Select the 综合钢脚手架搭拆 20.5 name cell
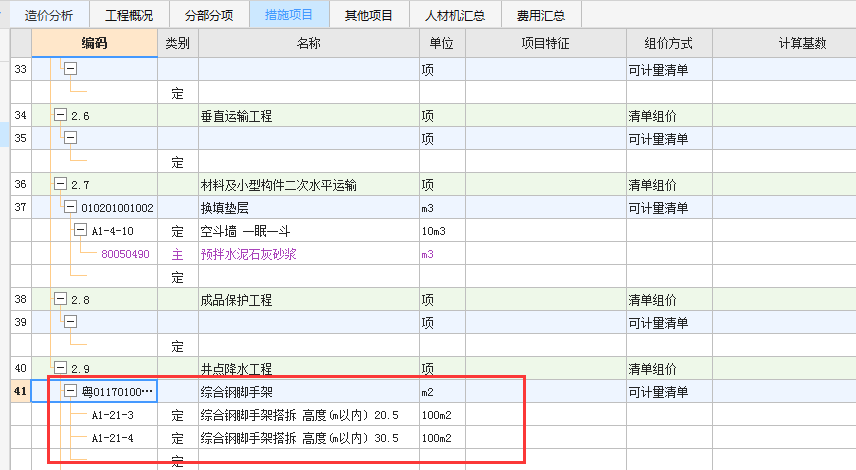 309,415
